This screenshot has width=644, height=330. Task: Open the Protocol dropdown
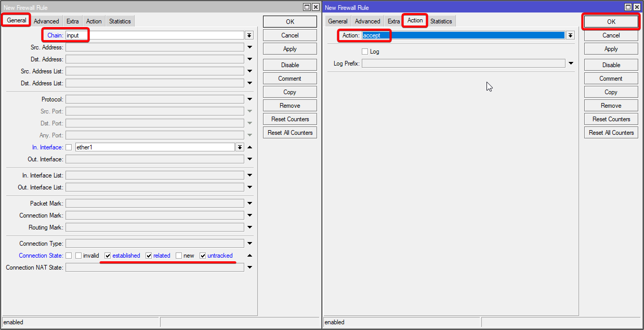(x=249, y=99)
